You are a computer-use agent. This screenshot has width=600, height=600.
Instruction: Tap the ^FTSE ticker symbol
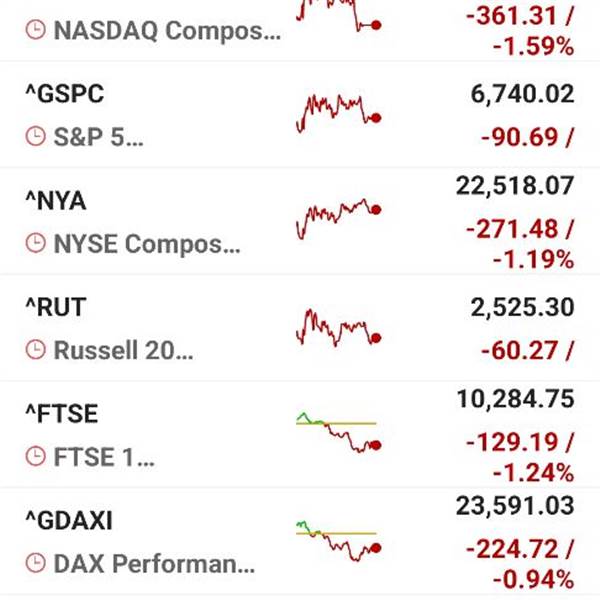62,415
